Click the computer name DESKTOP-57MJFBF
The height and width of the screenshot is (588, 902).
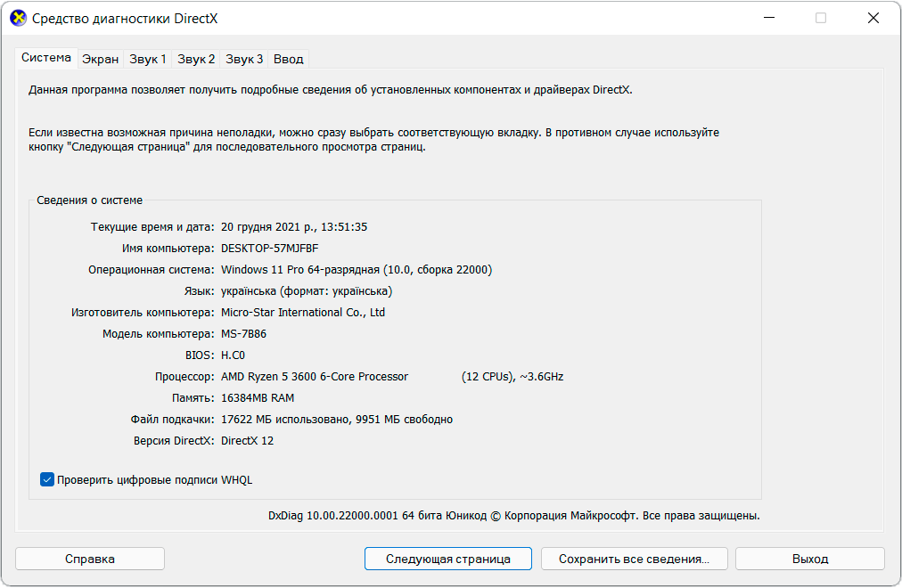click(269, 249)
